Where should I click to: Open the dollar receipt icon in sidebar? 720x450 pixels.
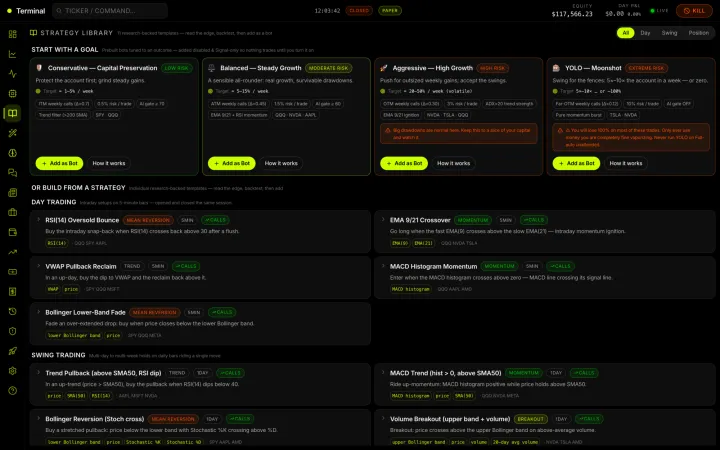pos(12,291)
